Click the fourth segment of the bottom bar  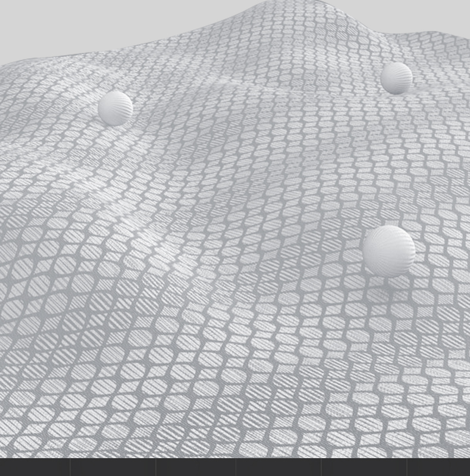[x=278, y=467]
